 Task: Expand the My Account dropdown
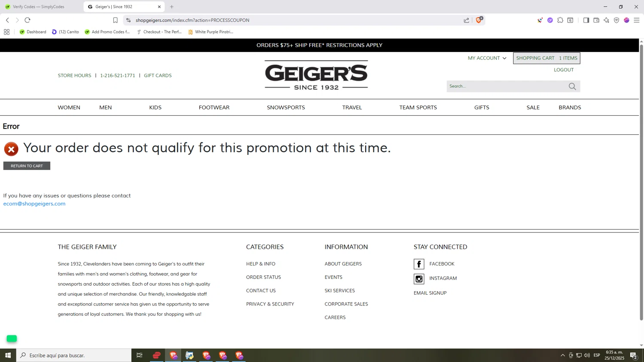click(487, 58)
